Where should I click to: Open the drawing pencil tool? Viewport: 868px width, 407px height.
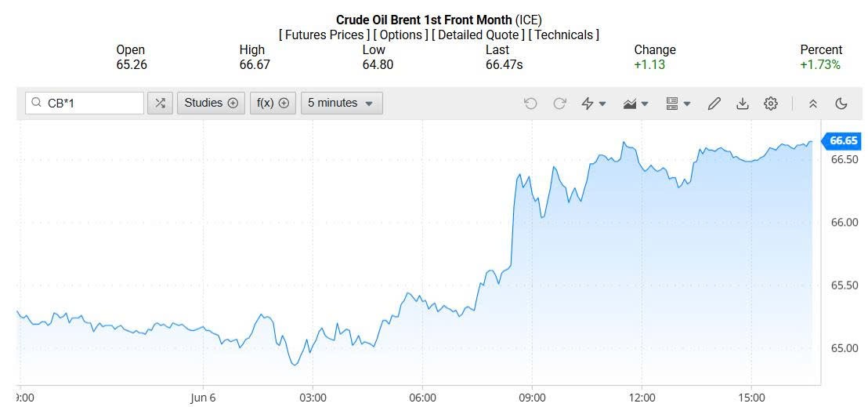[714, 103]
